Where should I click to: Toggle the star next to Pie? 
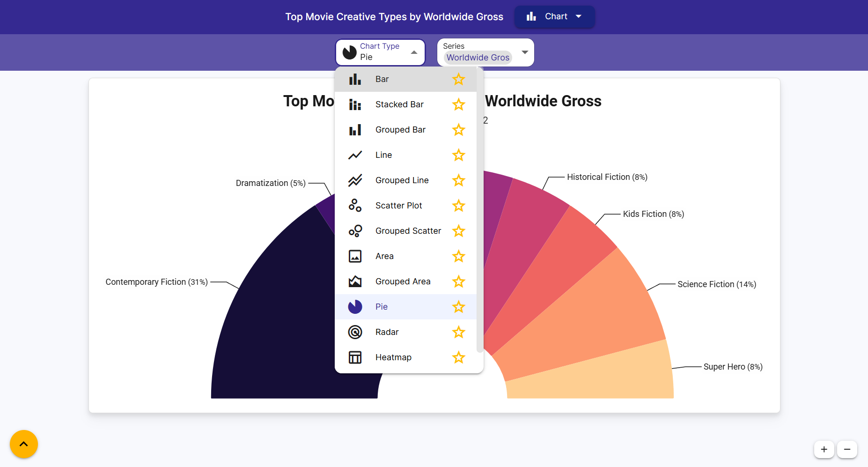click(458, 307)
